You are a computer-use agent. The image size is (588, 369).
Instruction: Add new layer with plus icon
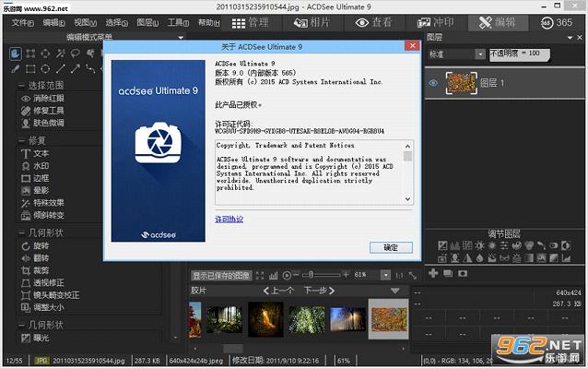pyautogui.click(x=433, y=273)
